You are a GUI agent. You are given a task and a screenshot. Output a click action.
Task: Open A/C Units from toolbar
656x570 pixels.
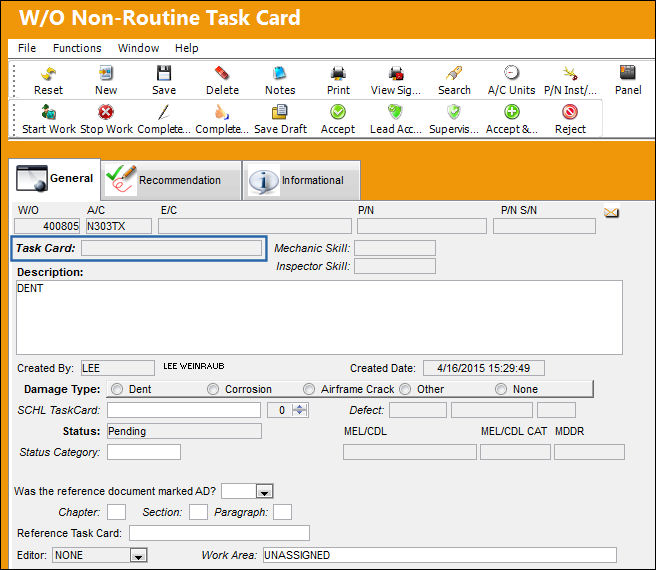click(x=511, y=73)
